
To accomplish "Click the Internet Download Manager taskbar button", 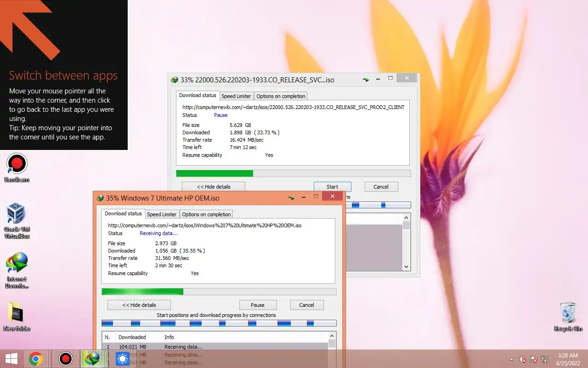I will 93,359.
